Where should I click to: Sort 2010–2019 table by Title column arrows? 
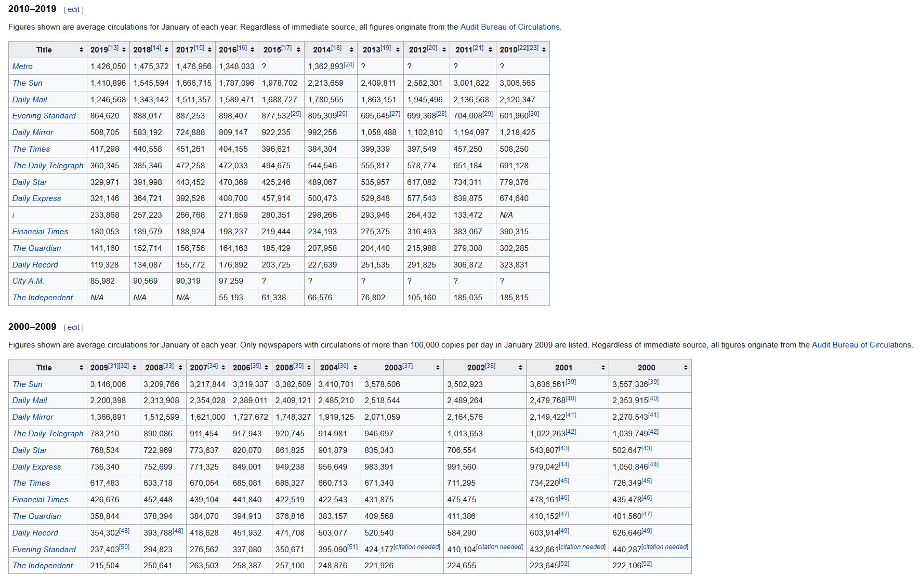click(81, 50)
